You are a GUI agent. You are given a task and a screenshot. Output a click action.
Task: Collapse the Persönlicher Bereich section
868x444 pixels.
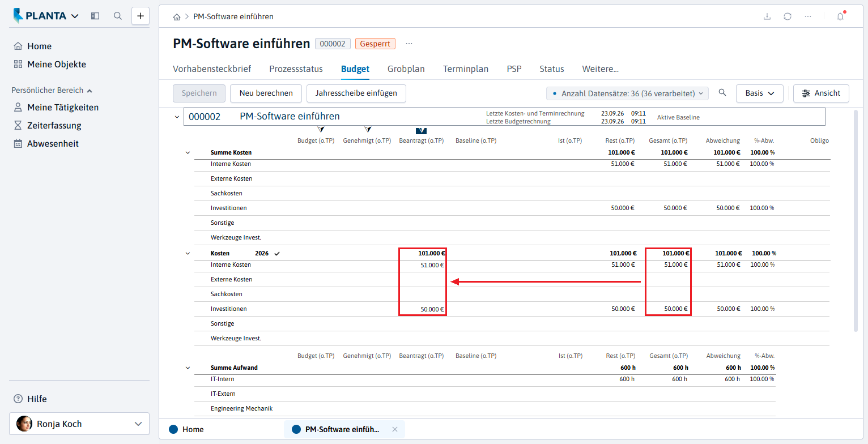(x=52, y=90)
